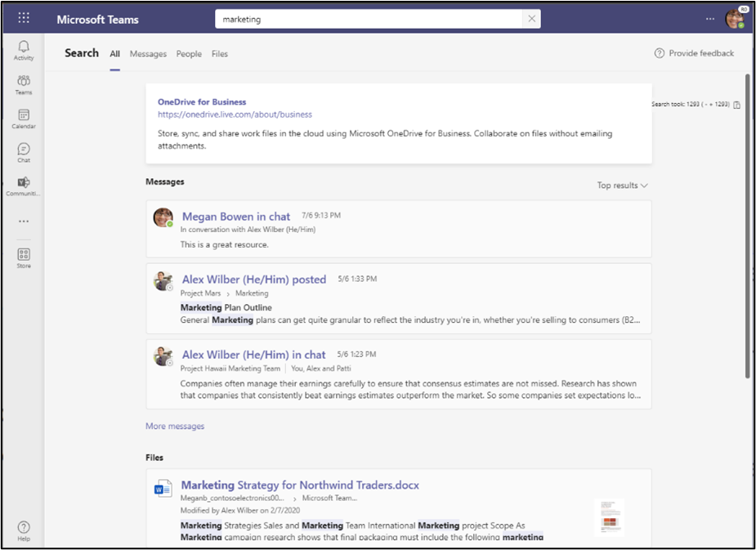Click 'You, Alex and Patti' participants text
Screen dimensions: 756x550
tap(321, 369)
